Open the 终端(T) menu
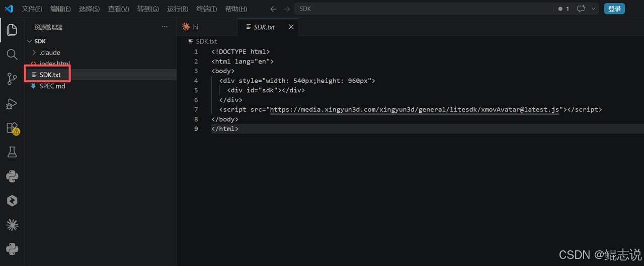The width and height of the screenshot is (644, 266). coord(206,9)
